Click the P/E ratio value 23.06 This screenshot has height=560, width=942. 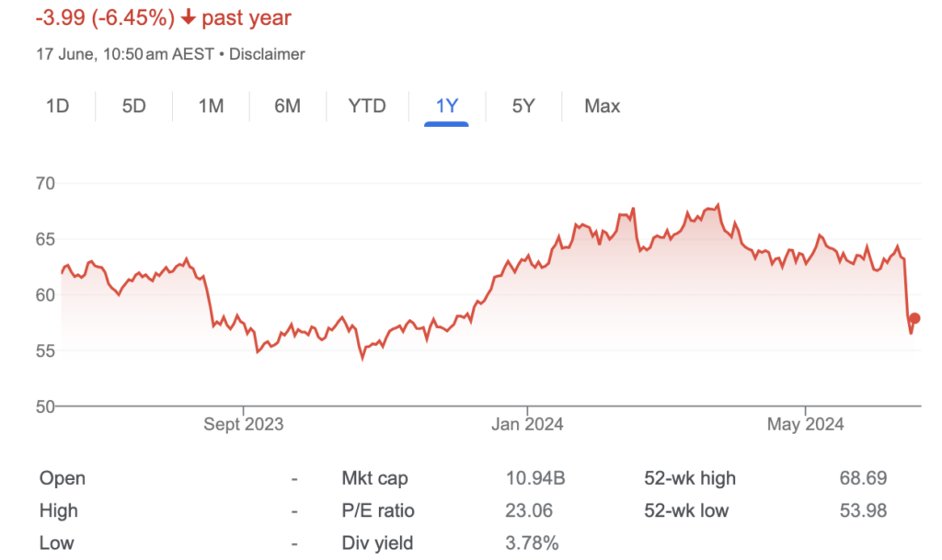tap(529, 510)
